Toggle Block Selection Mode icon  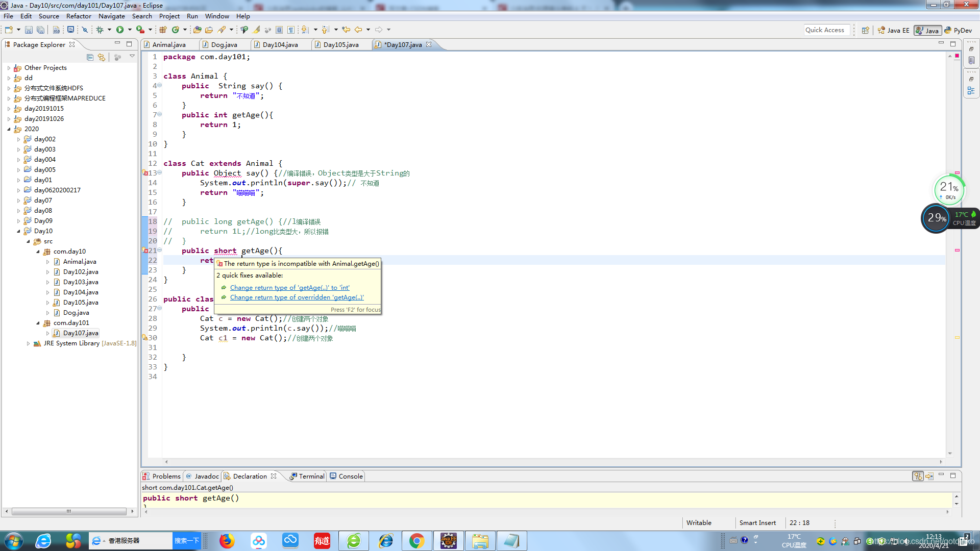(x=279, y=30)
